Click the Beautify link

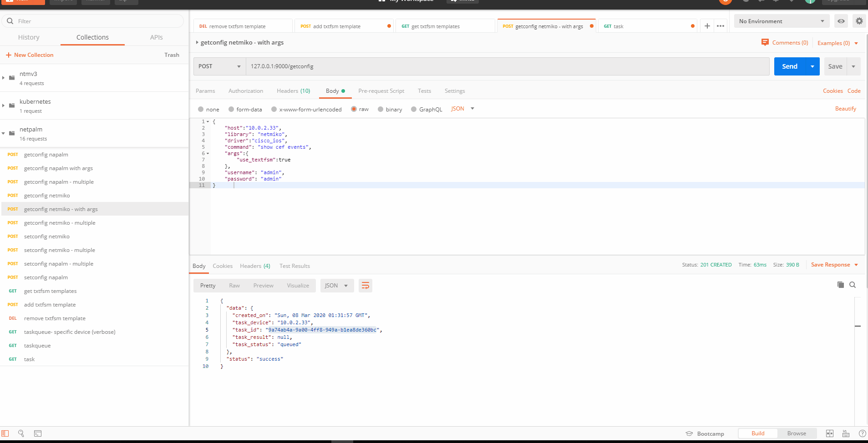845,109
